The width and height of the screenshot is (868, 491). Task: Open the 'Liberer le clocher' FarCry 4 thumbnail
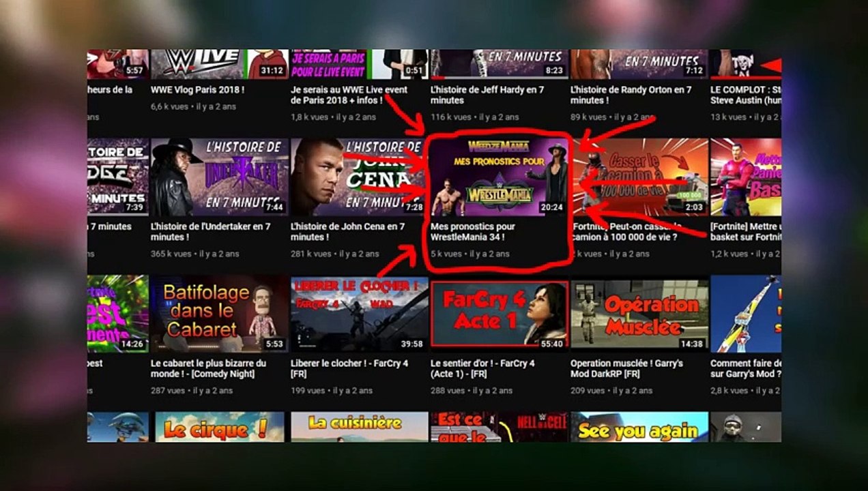[x=359, y=314]
